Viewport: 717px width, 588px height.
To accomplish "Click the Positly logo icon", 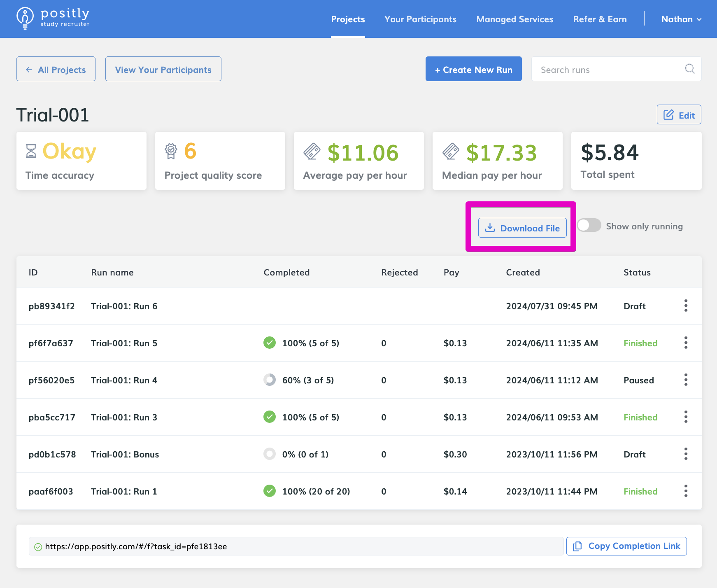I will 25,18.
